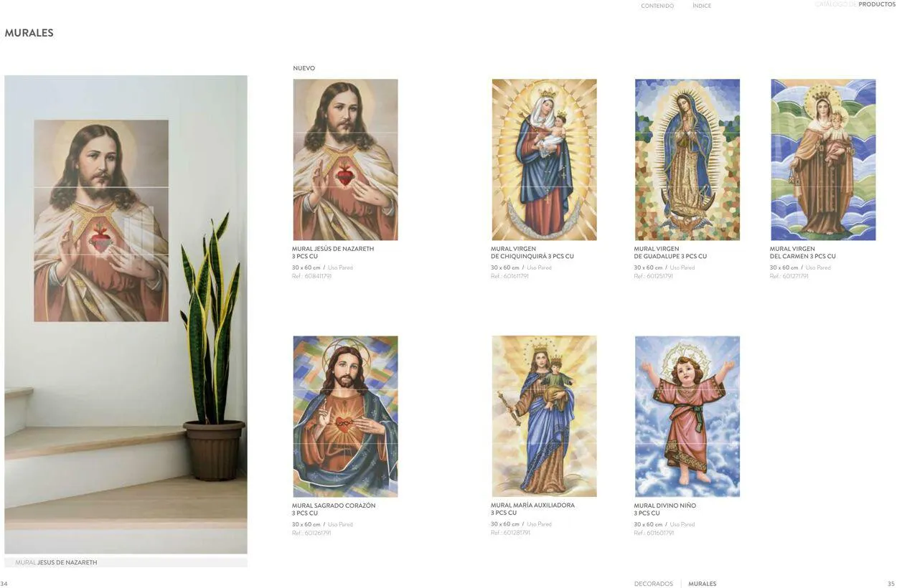Click the MURALES footer label
897x588 pixels.
[703, 584]
